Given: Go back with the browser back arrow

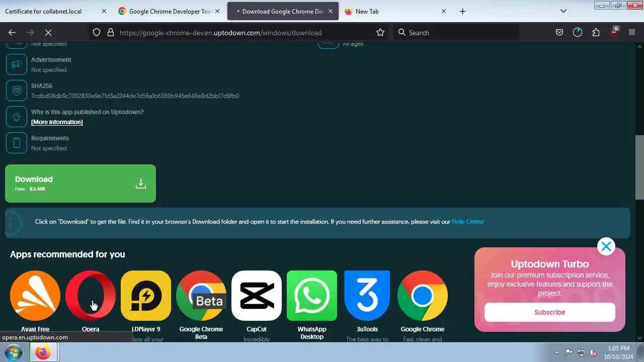Looking at the screenshot, I should point(12,32).
